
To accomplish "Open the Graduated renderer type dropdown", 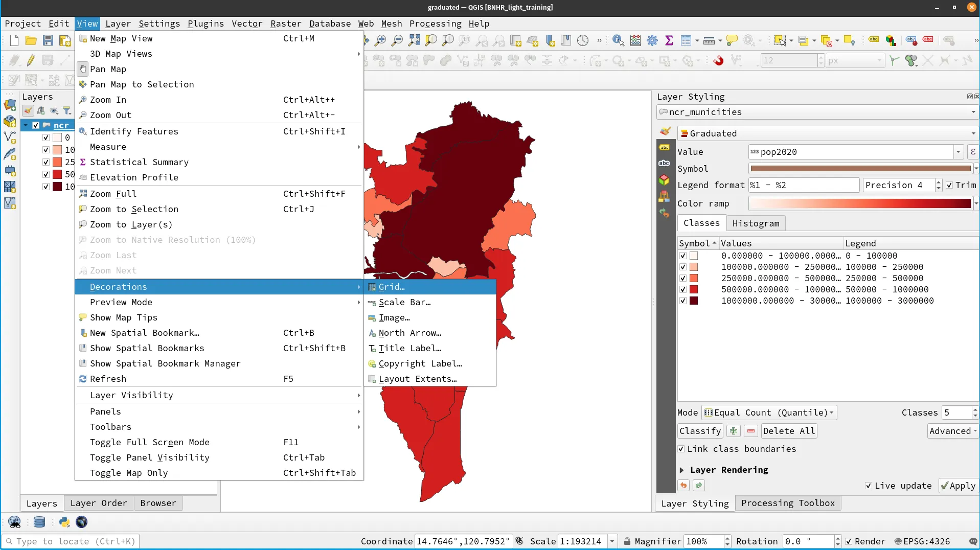I will coord(828,133).
